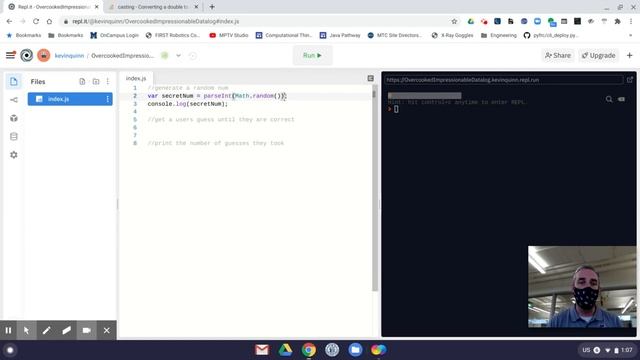Click the editor vertical scrollbar
The width and height of the screenshot is (640, 360).
[375, 188]
